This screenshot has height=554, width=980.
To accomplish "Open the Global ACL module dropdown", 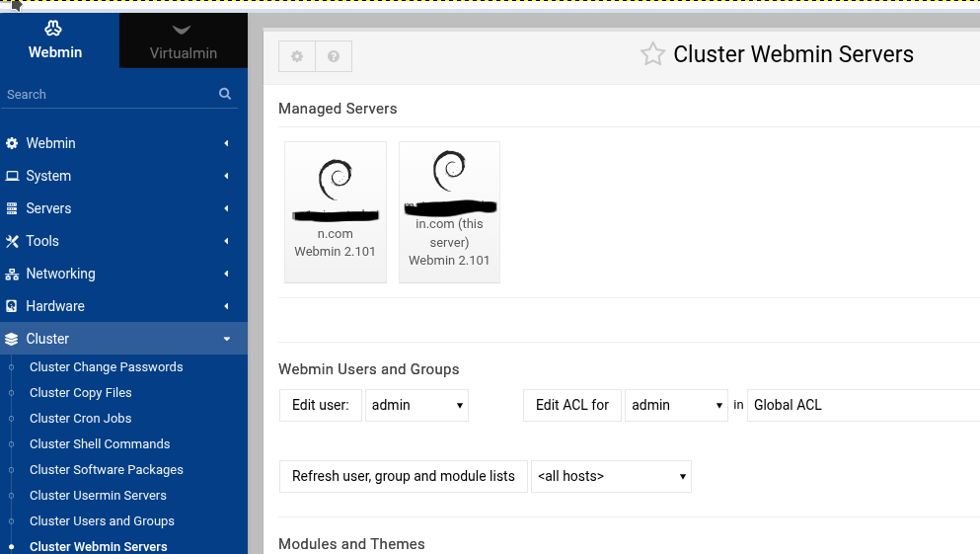I will (864, 405).
